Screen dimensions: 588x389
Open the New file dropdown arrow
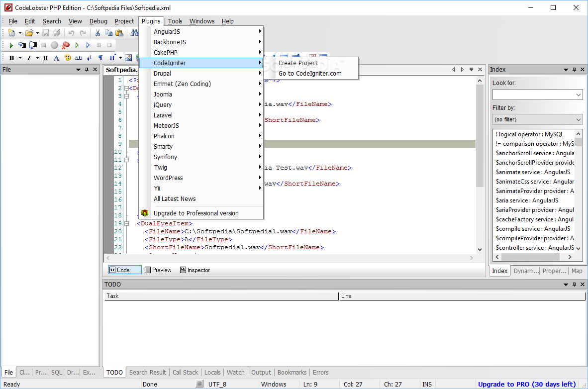click(20, 33)
